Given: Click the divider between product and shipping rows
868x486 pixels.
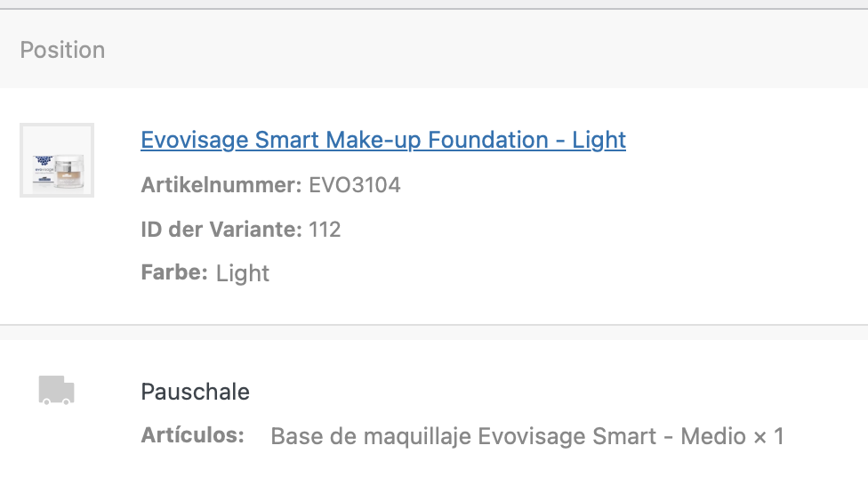Looking at the screenshot, I should [x=434, y=325].
